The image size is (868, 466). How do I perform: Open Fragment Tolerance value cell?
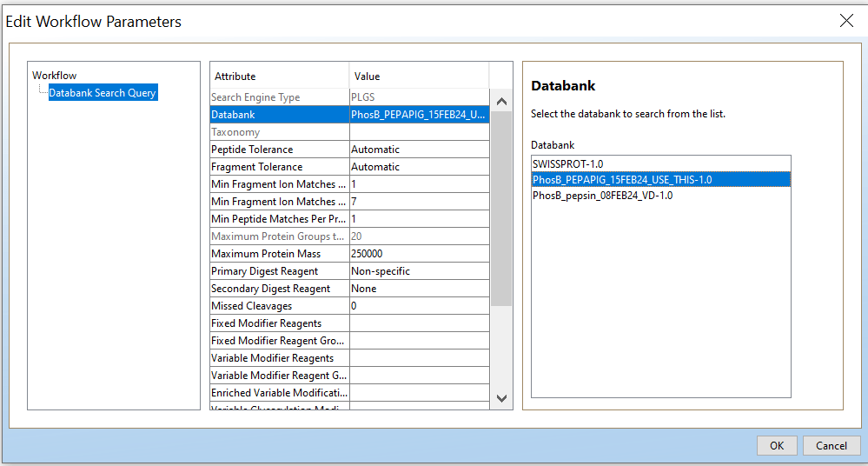tap(419, 167)
